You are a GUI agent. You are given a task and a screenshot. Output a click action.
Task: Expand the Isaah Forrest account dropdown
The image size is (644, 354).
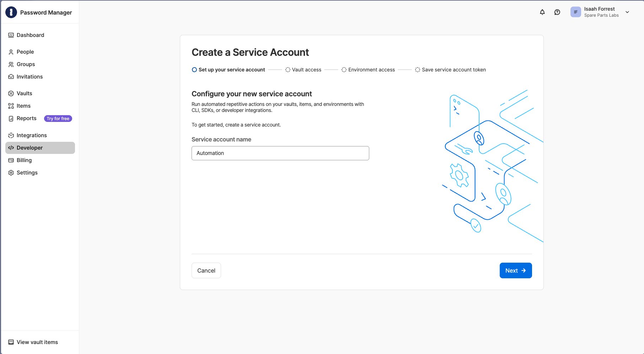tap(627, 12)
